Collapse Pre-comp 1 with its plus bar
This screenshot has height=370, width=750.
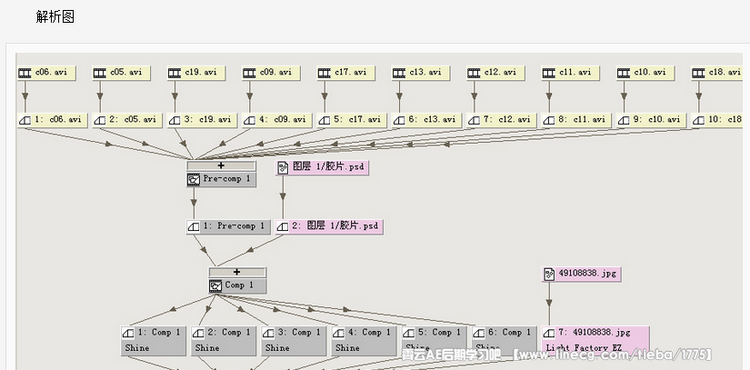(x=221, y=165)
